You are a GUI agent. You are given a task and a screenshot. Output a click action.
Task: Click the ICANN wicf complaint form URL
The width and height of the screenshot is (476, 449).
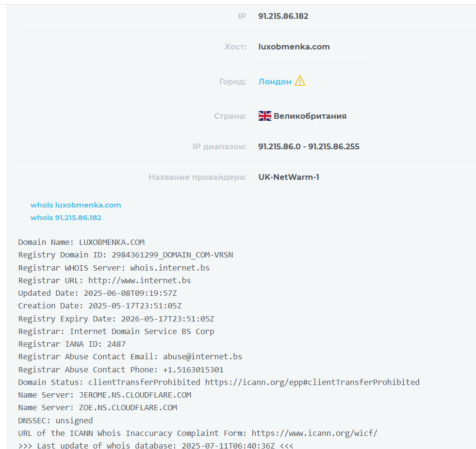point(314,433)
